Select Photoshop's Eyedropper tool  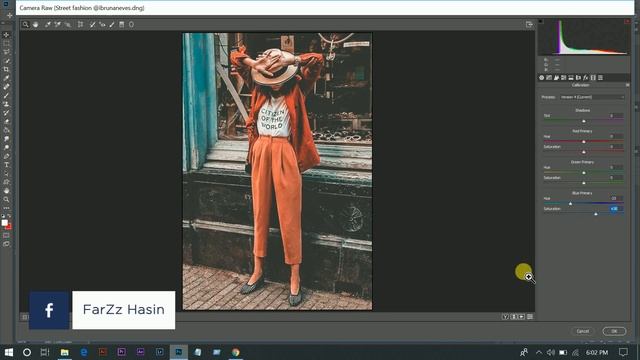click(x=6, y=78)
